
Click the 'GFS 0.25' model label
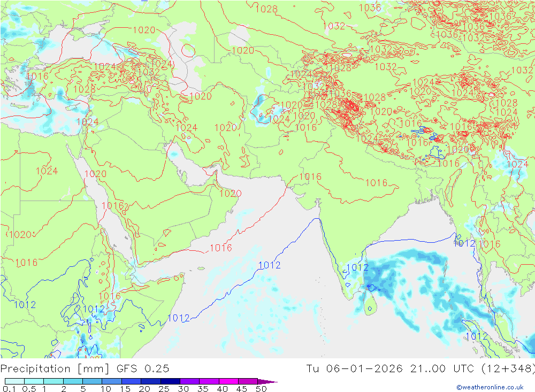[143, 368]
